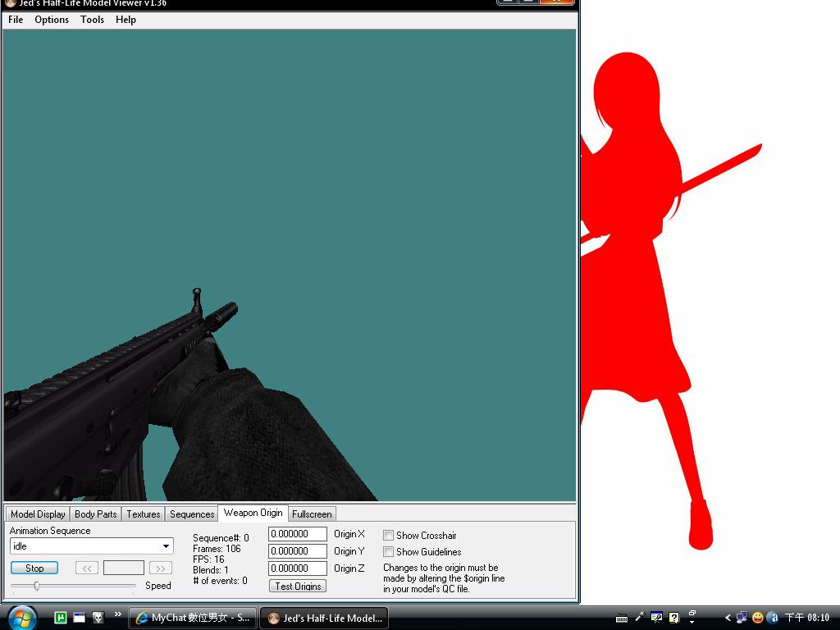840x630 pixels.
Task: Adjust the animation Speed slider
Action: click(x=36, y=586)
